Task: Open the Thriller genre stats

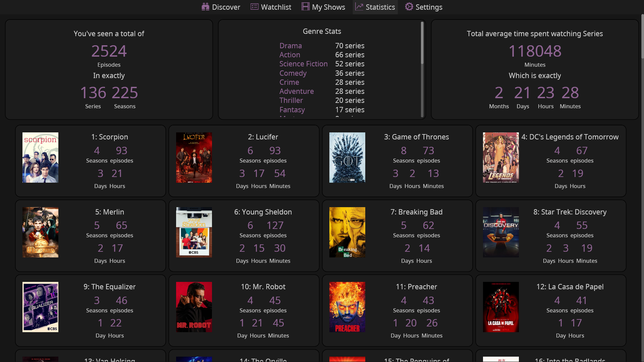Action: tap(291, 100)
